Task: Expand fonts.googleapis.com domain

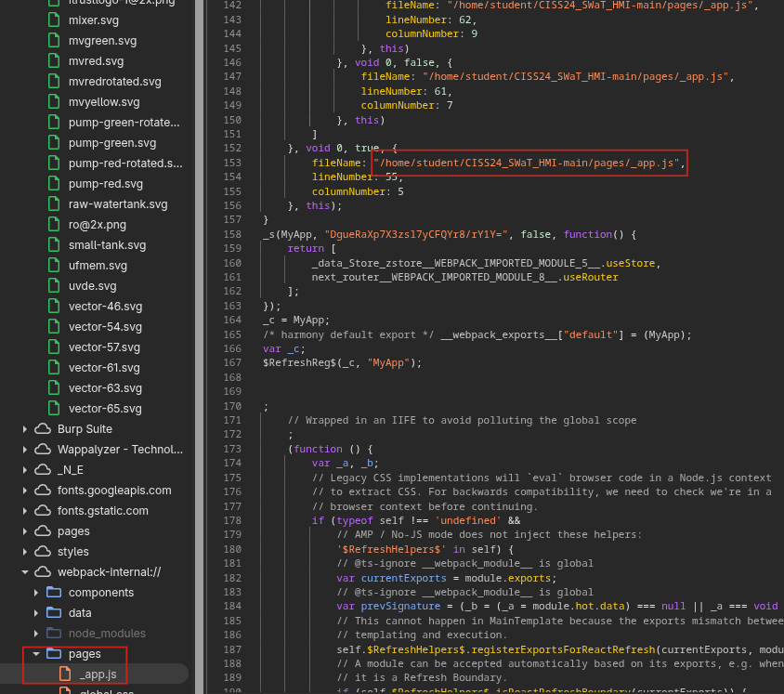Action: (24, 491)
